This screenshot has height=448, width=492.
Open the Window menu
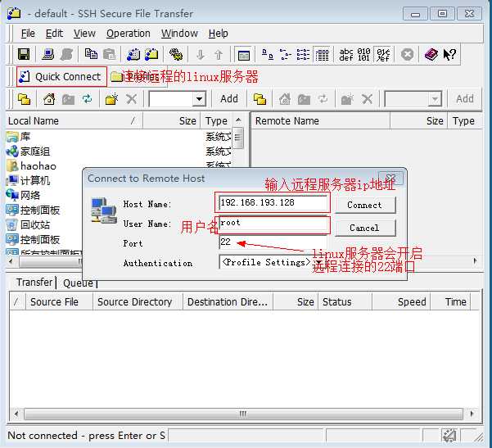click(179, 34)
